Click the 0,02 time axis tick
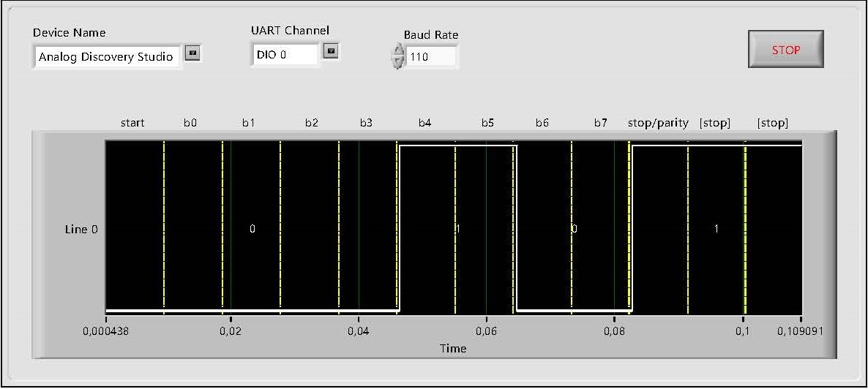 pos(231,331)
